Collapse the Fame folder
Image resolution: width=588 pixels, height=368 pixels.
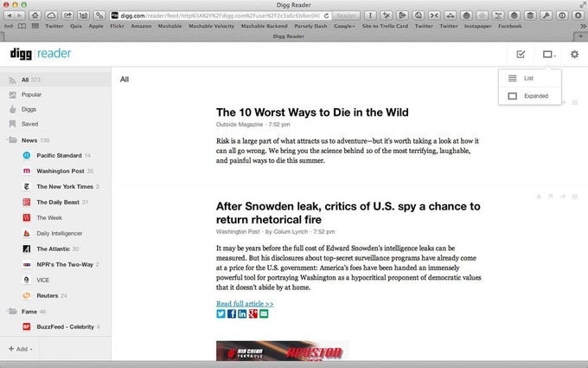pyautogui.click(x=6, y=312)
